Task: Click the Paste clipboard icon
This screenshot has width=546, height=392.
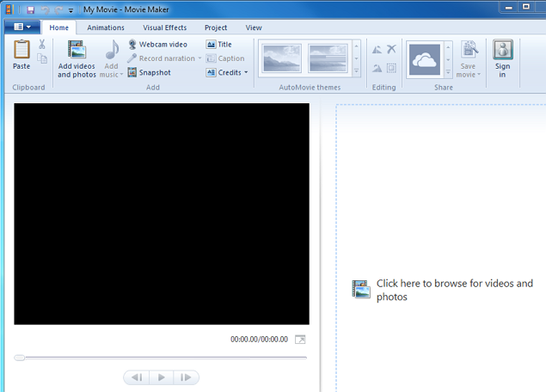Action: tap(21, 54)
